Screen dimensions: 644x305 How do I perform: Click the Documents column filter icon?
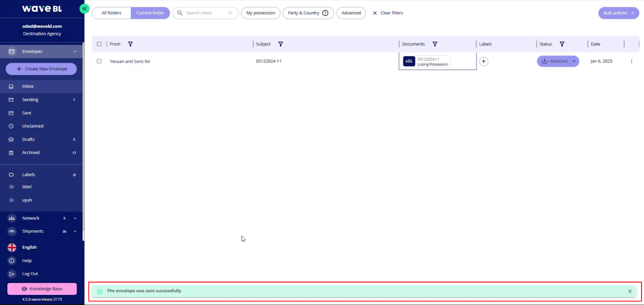click(435, 44)
